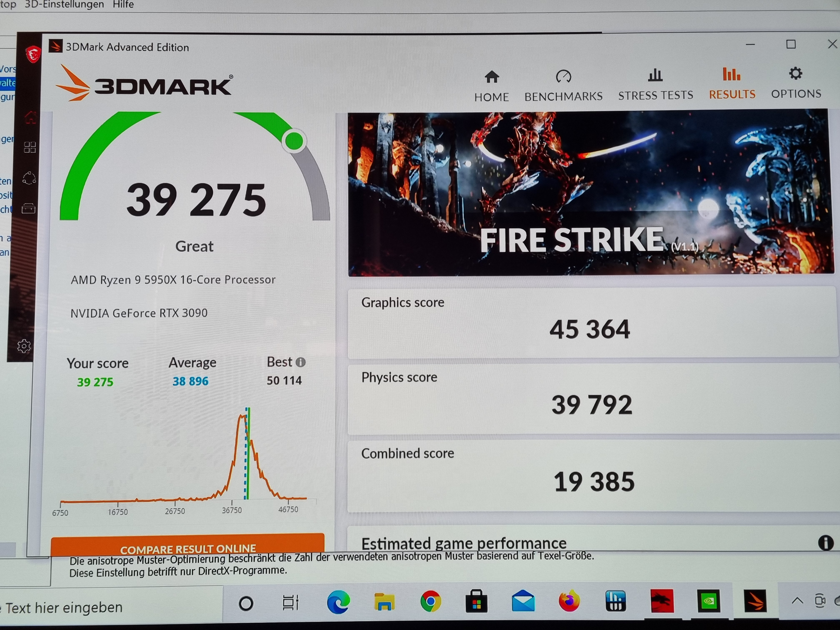840x630 pixels.
Task: Click MSI sidebar toolbox icon
Action: pos(29,208)
